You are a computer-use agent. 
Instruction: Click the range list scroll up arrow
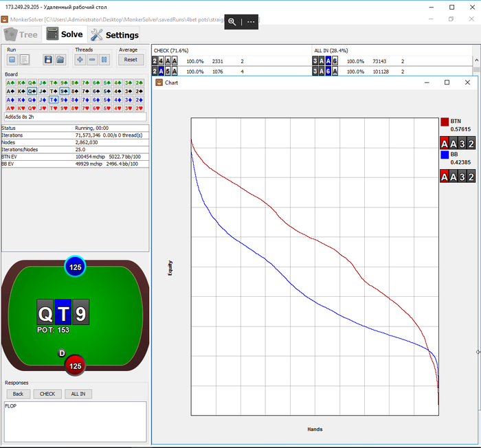(x=476, y=60)
